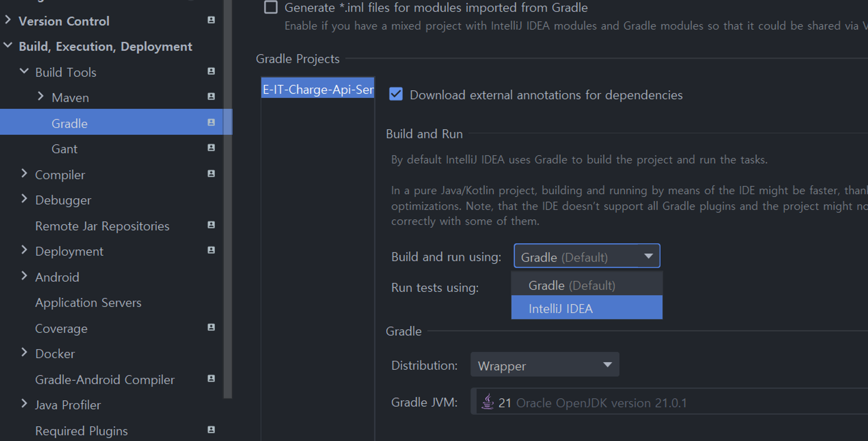Click the icon next to Gant
The width and height of the screenshot is (868, 441).
tap(211, 148)
